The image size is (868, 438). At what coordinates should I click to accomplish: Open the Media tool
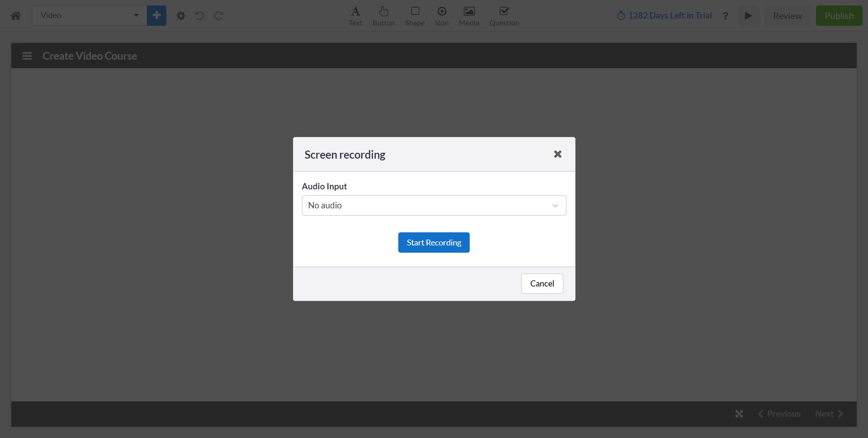[x=469, y=16]
